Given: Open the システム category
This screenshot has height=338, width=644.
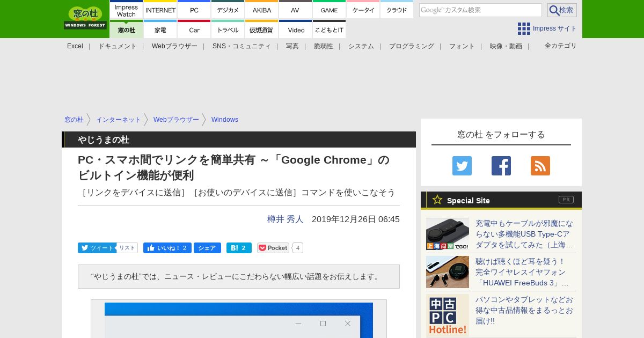Looking at the screenshot, I should tap(361, 46).
